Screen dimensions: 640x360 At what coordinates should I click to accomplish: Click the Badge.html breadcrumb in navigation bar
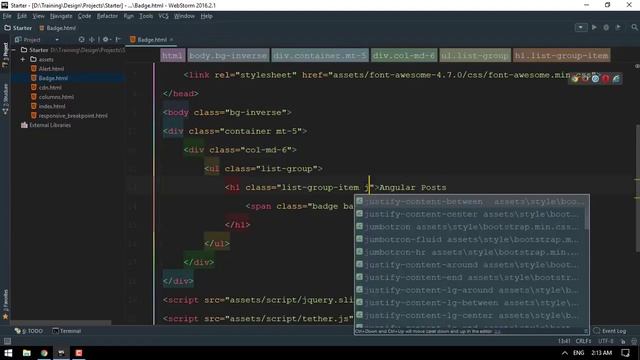[58, 28]
